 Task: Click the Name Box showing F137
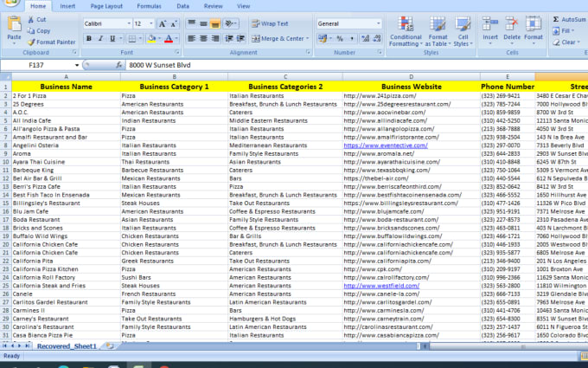coord(36,65)
